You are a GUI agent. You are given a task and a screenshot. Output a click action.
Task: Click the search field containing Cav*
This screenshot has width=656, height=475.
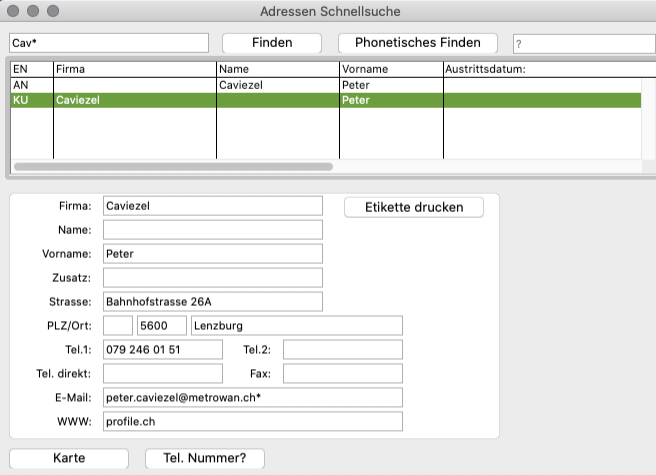(x=108, y=44)
